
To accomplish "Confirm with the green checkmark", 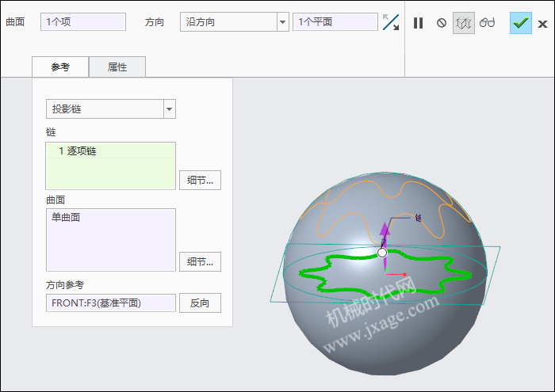I will [521, 23].
